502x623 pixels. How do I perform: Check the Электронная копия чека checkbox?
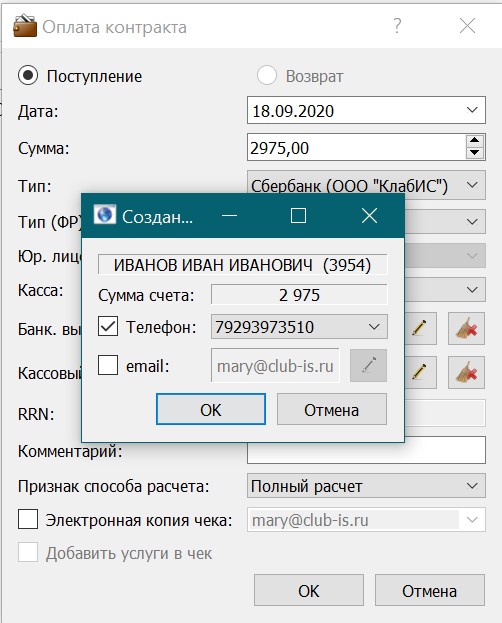[28, 519]
